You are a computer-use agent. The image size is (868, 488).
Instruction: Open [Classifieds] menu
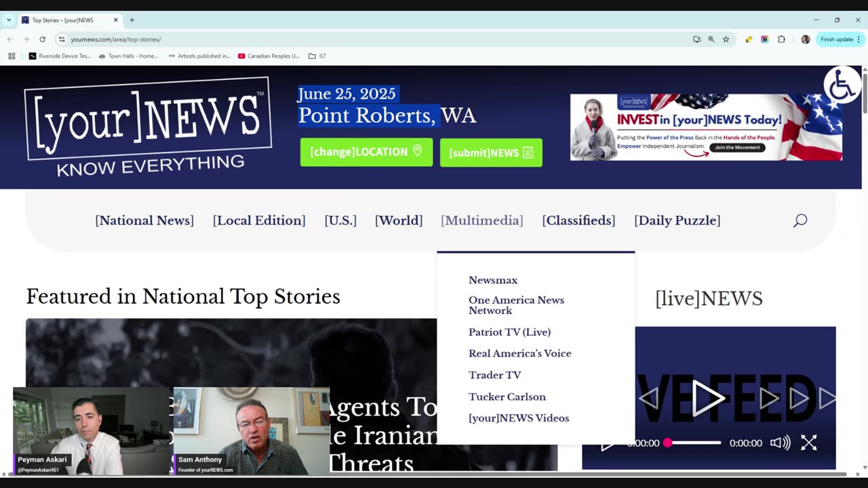[x=578, y=220]
